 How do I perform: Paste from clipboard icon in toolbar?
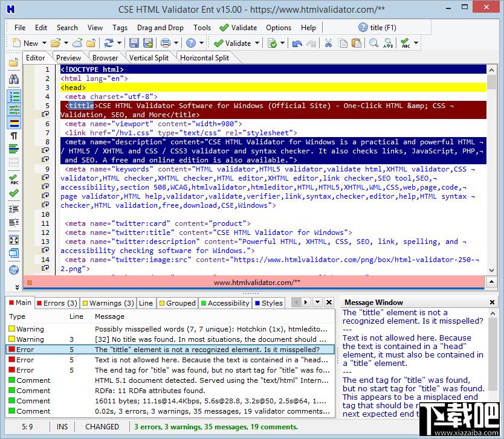(x=357, y=43)
